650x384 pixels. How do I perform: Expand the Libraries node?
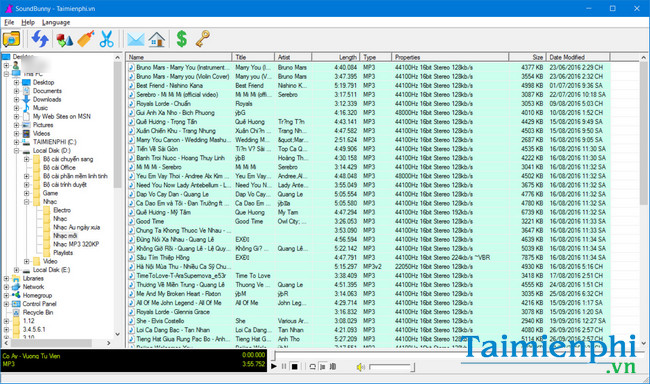point(6,278)
